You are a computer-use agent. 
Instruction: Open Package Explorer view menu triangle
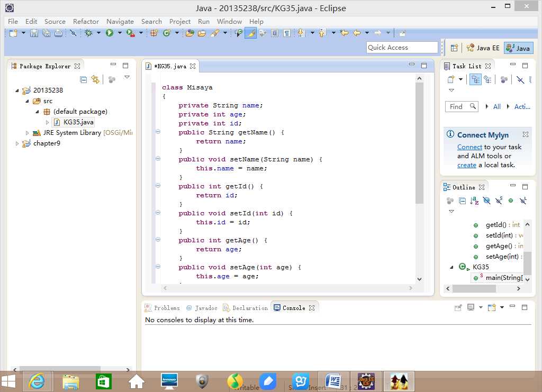coord(127,77)
